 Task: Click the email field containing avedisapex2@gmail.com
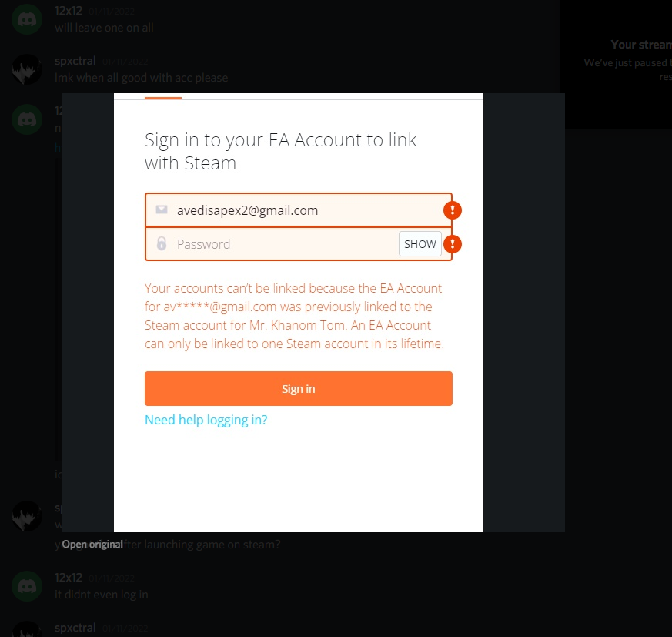(299, 210)
